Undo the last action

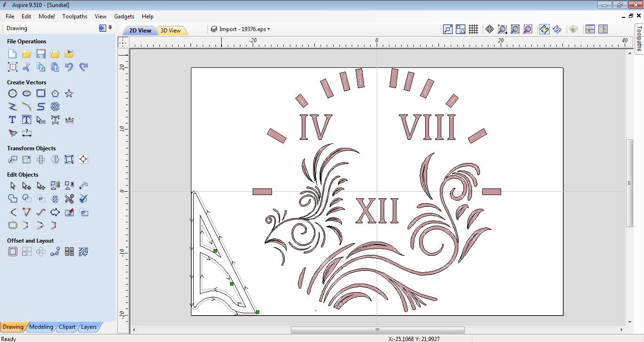69,66
